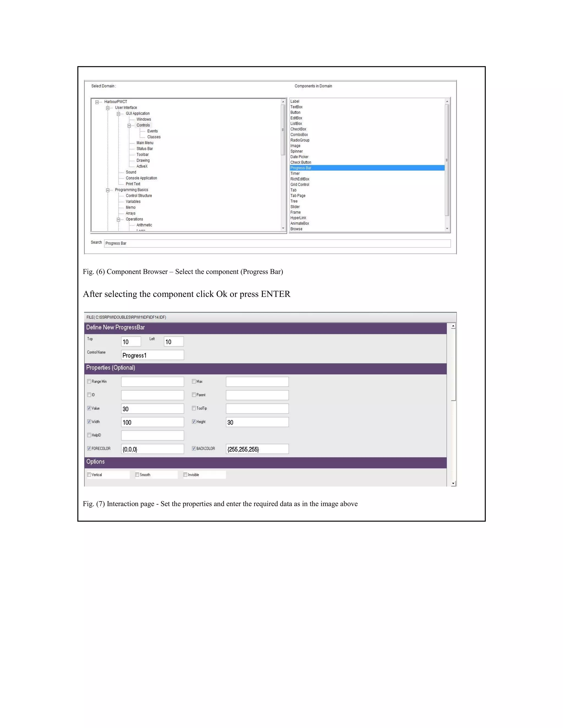The image size is (563, 728).
Task: Enable the ToolTip checkbox
Action: (194, 408)
